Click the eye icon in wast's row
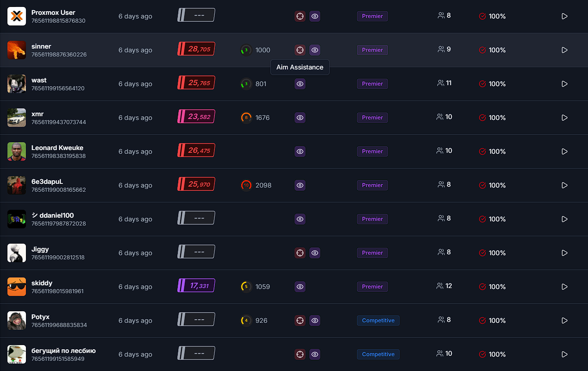Image resolution: width=588 pixels, height=371 pixels. coord(300,84)
